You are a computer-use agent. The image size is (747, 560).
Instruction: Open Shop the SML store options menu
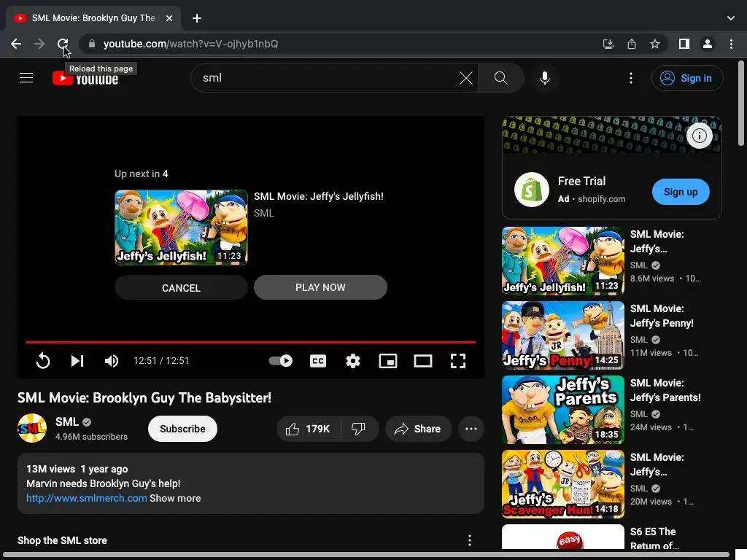(x=470, y=540)
